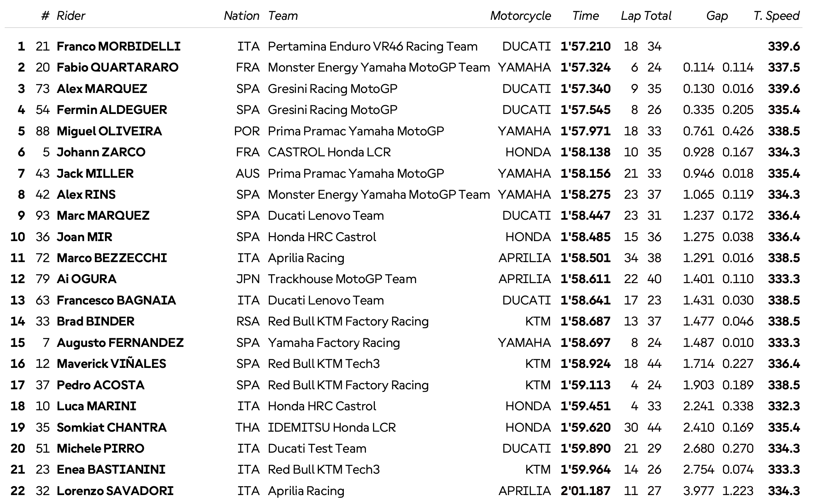The height and width of the screenshot is (504, 819).
Task: Click the Team column header
Action: coord(283,16)
